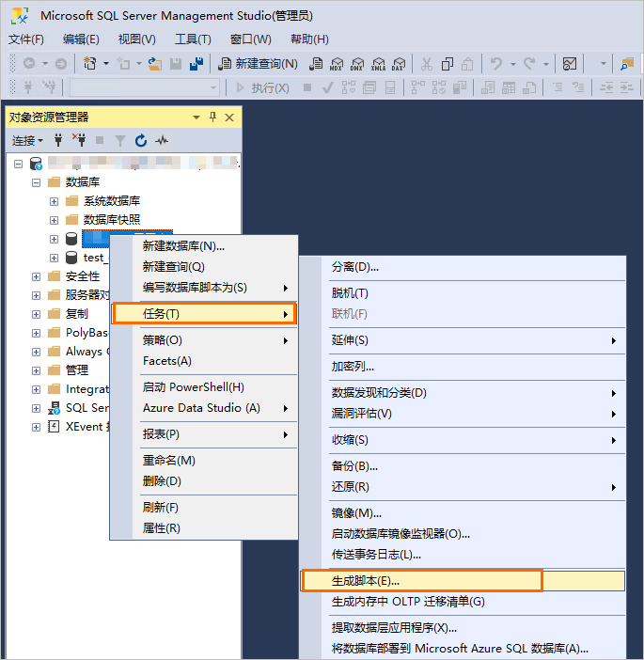644x660 pixels.
Task: Collapse the Databases (数据库) folder
Action: tap(37, 182)
